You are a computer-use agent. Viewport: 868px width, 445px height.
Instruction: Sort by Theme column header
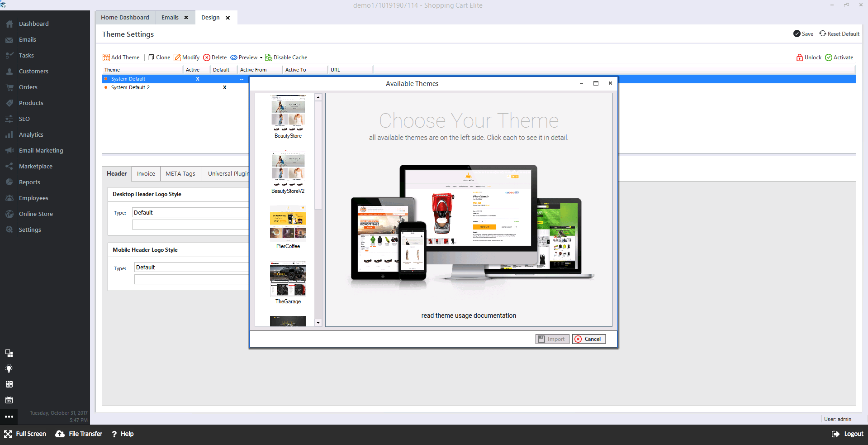[x=142, y=70]
